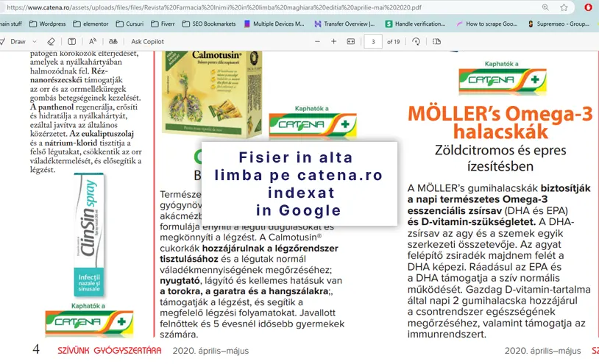The width and height of the screenshot is (599, 364).
Task: Zoom in the PDF with plus
Action: 333,41
